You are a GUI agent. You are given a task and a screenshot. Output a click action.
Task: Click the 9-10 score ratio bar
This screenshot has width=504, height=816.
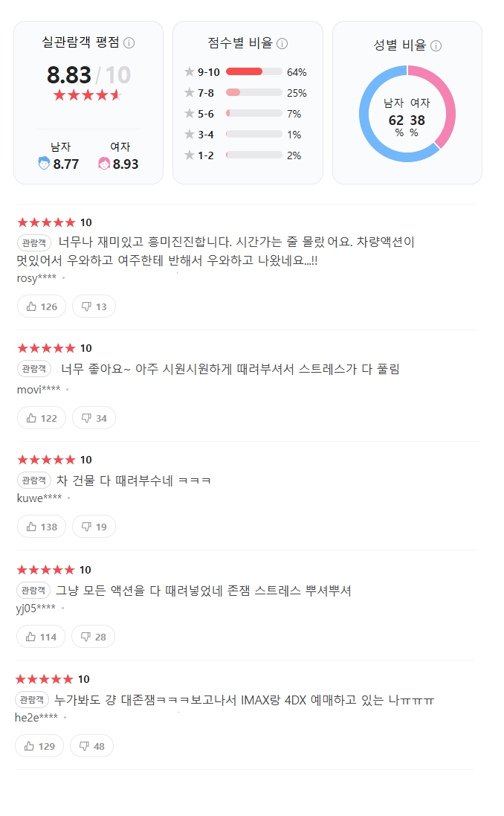tap(253, 72)
